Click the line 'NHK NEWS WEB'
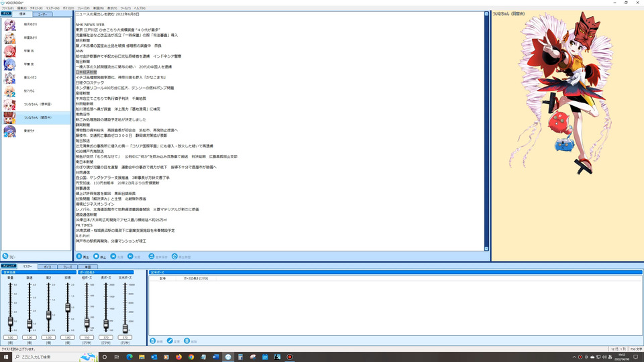644x362 pixels. pyautogui.click(x=90, y=25)
